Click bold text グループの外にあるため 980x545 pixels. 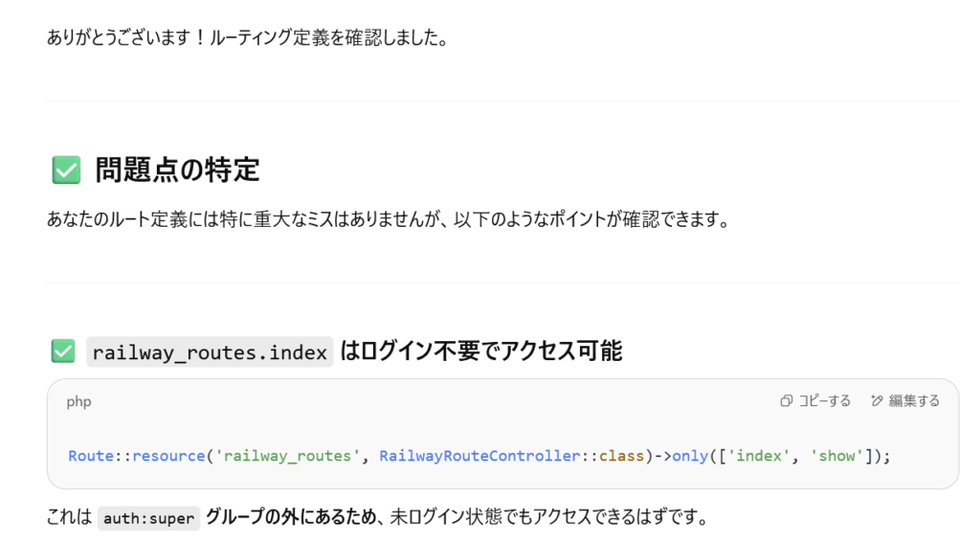pos(291,517)
